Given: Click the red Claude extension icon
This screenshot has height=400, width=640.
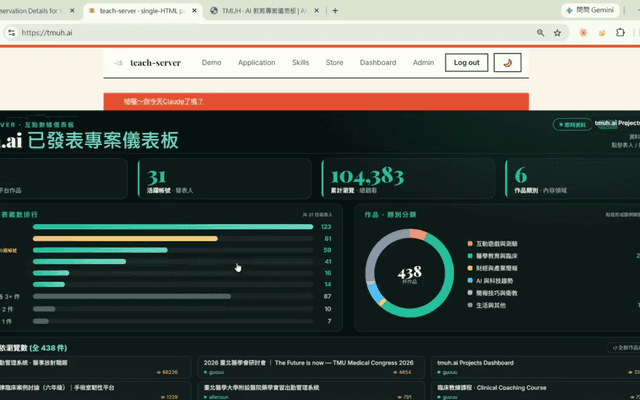Looking at the screenshot, I should pyautogui.click(x=583, y=33).
